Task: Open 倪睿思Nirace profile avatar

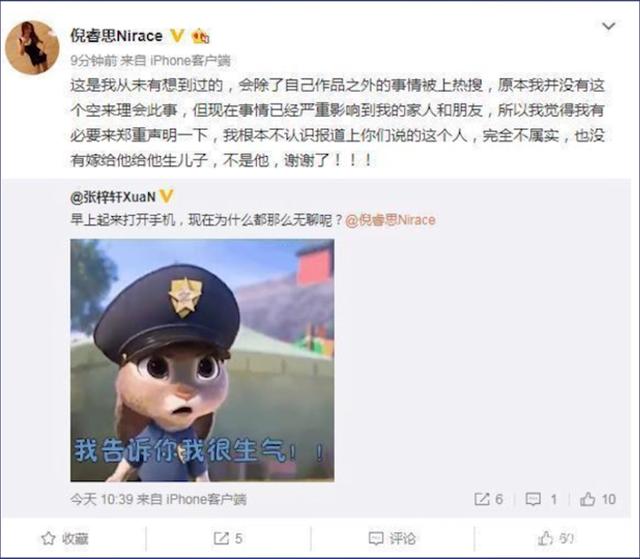Action: pos(32,47)
